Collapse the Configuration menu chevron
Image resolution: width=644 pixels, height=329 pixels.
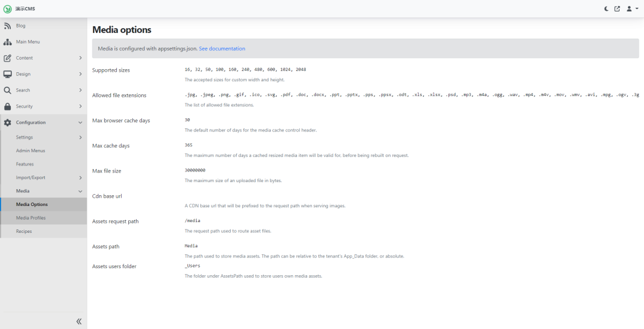pos(80,122)
